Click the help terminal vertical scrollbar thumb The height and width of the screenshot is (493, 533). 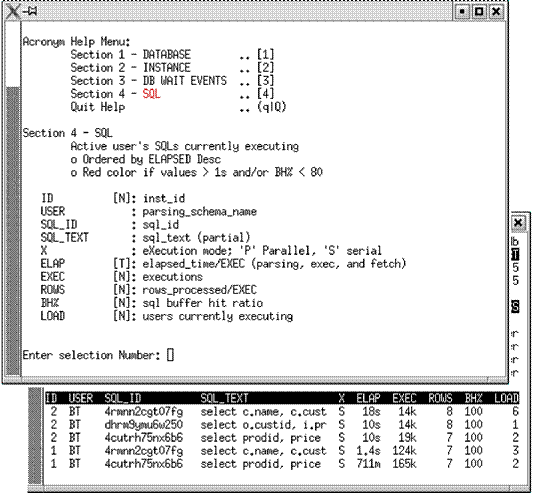(14, 231)
